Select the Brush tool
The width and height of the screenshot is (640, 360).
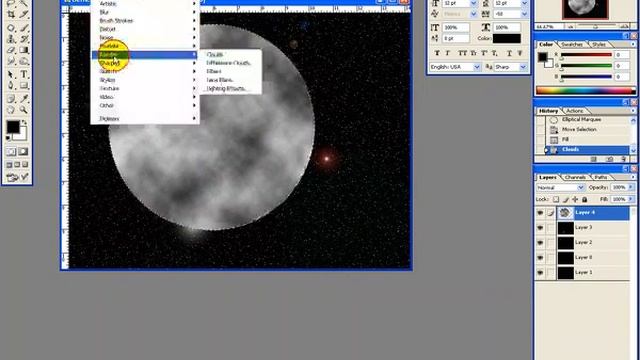[x=24, y=28]
